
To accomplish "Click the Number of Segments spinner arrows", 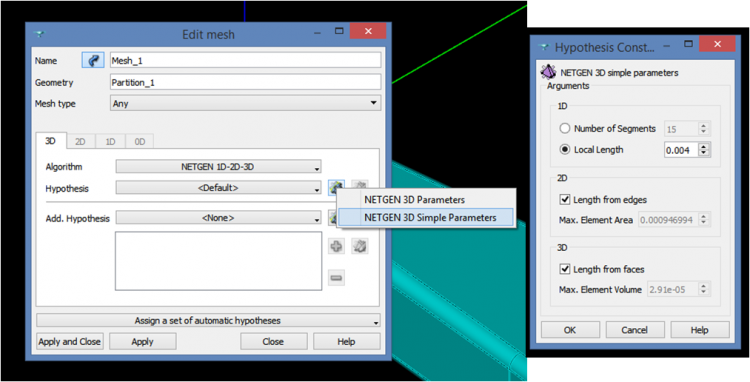I will (703, 129).
